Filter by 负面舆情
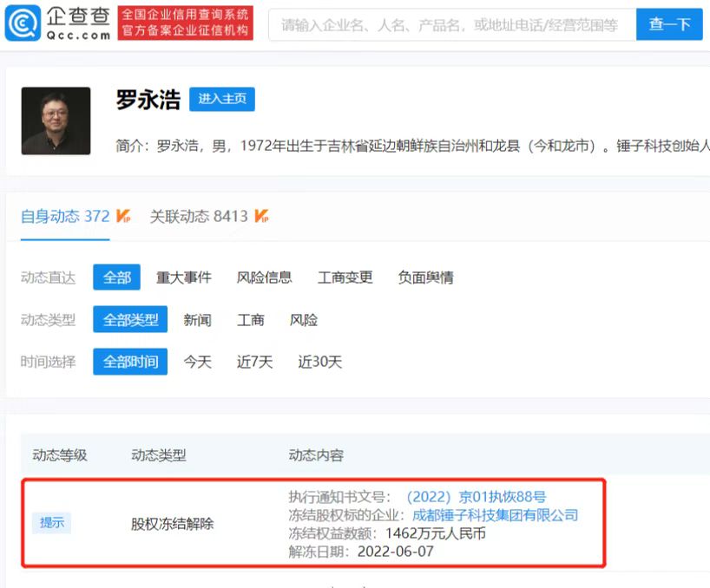 coord(425,278)
